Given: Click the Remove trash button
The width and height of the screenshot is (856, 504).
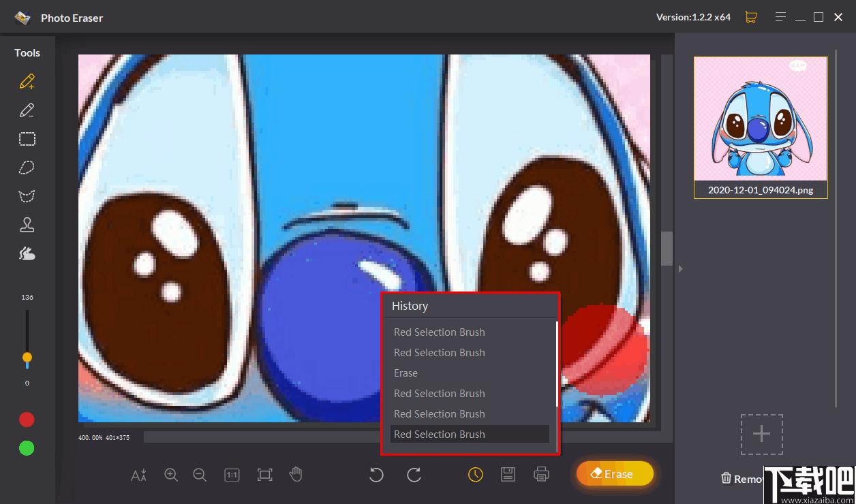Looking at the screenshot, I should 742,479.
